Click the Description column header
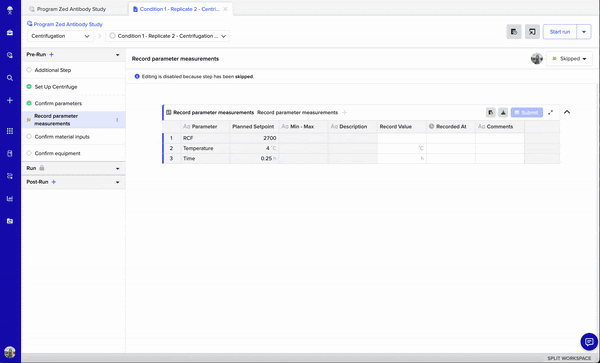Screen dimensions: 600x363 click(353, 127)
